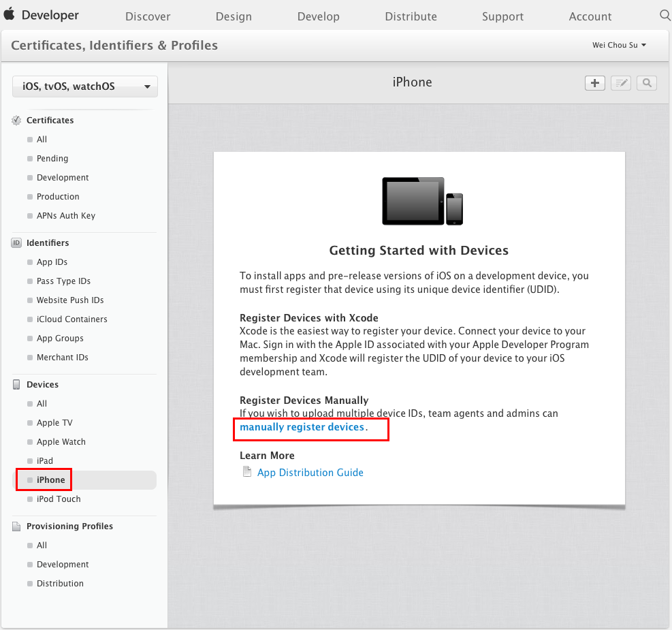The image size is (672, 630).
Task: Click the Provisioning Profiles section heading
Action: point(70,526)
